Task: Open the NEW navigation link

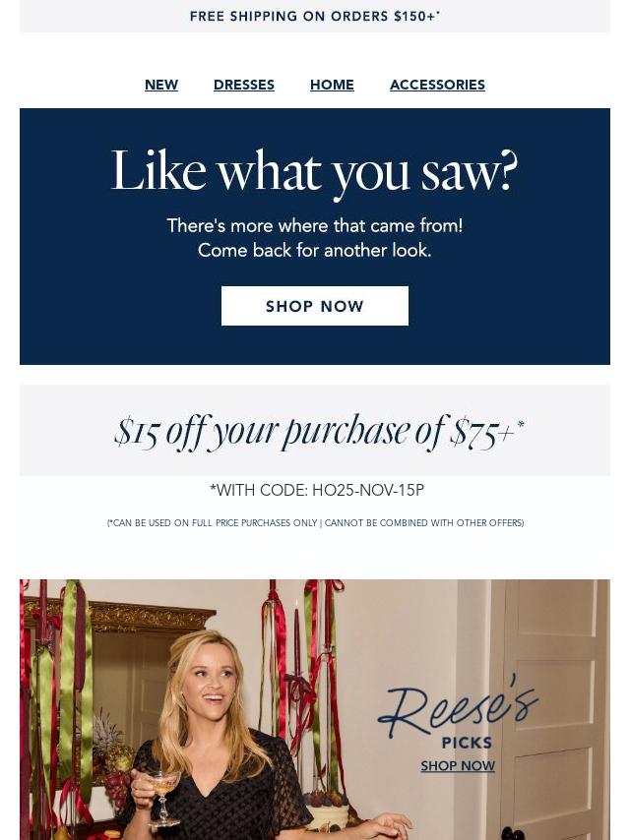Action: [161, 85]
